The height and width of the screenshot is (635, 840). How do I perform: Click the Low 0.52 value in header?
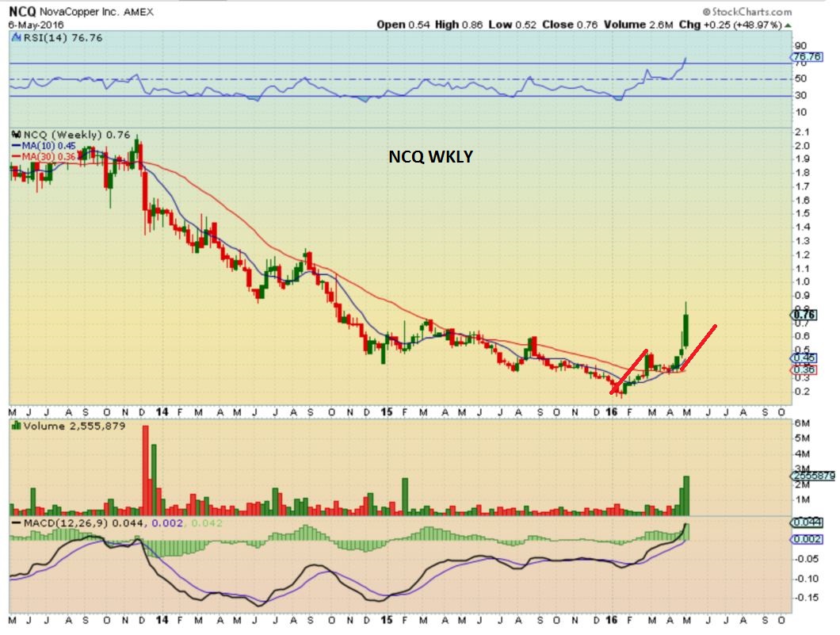click(x=512, y=25)
